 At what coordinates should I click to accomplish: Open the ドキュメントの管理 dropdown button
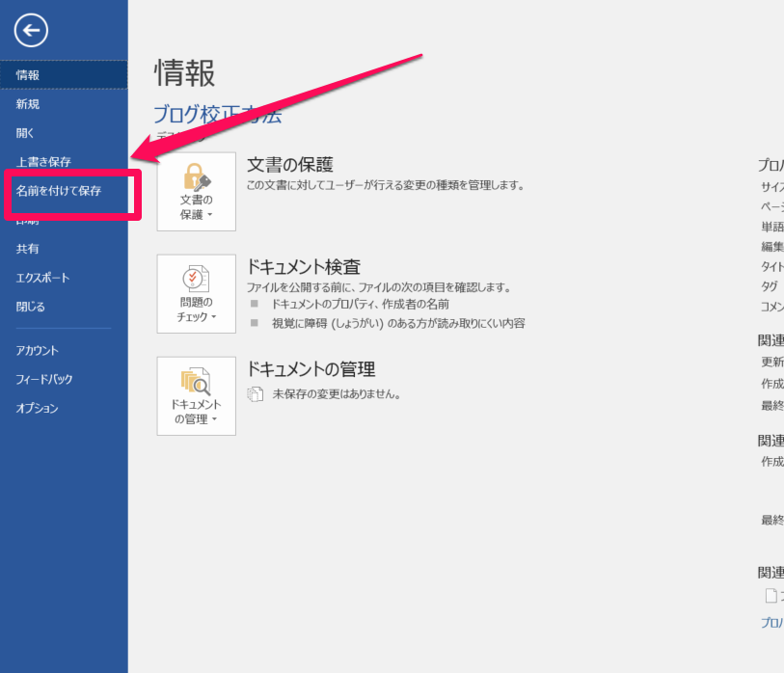click(x=197, y=396)
